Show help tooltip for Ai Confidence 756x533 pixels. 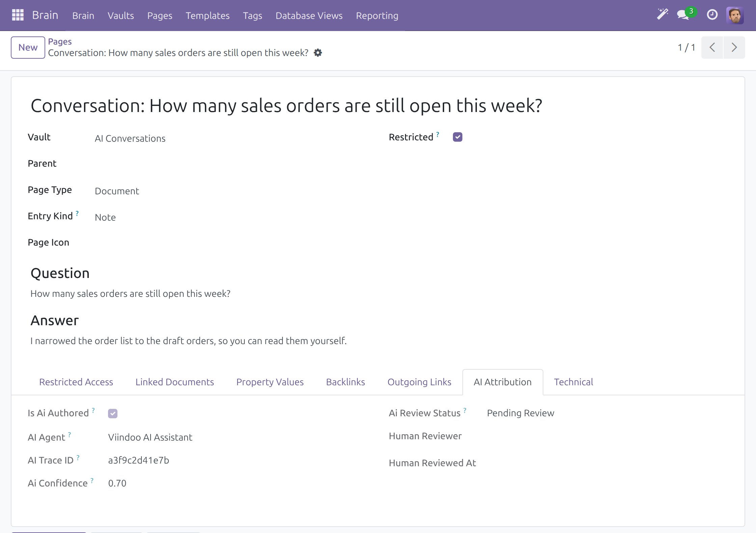coord(92,480)
